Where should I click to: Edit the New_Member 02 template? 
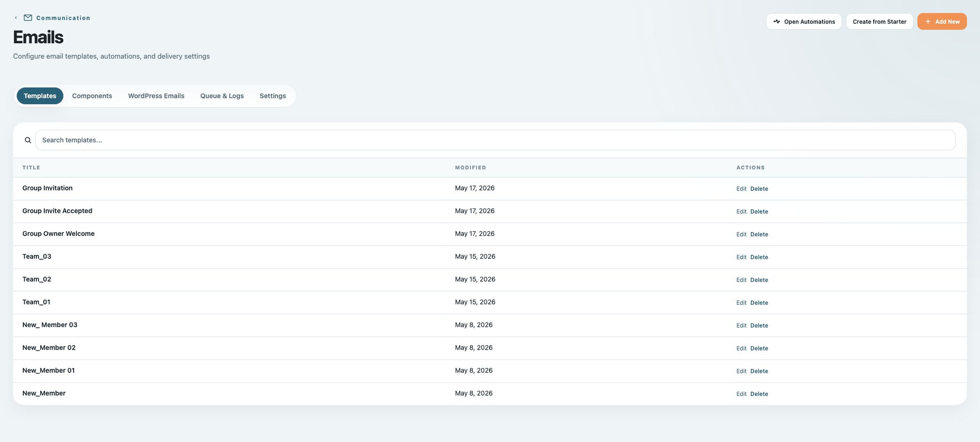741,348
